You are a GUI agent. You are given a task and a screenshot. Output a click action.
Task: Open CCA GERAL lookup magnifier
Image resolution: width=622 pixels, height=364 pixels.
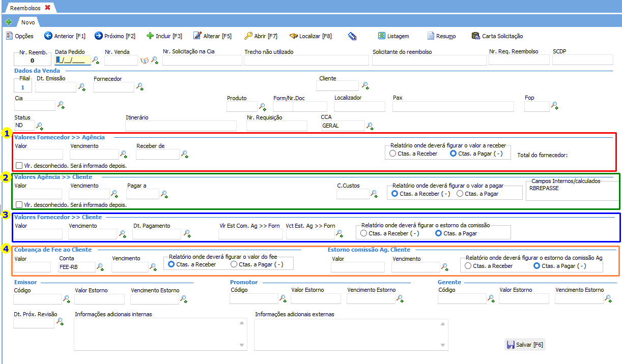[x=370, y=126]
